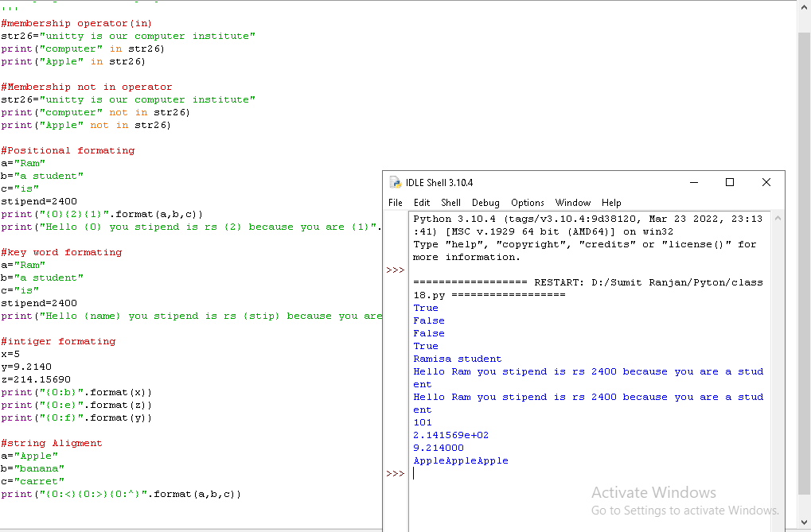This screenshot has height=532, width=811.
Task: Open the Shell menu
Action: (x=450, y=203)
